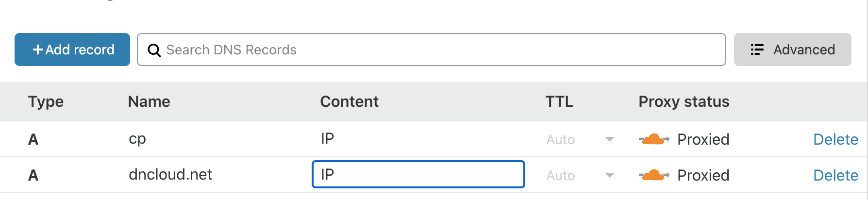The height and width of the screenshot is (200, 868).
Task: Toggle Proxied status for dncloud.net record
Action: click(x=703, y=175)
